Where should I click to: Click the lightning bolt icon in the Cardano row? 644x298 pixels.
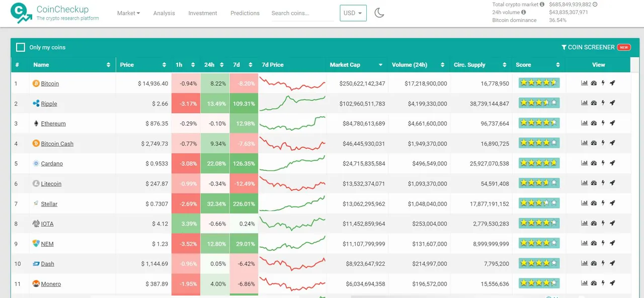tap(603, 163)
